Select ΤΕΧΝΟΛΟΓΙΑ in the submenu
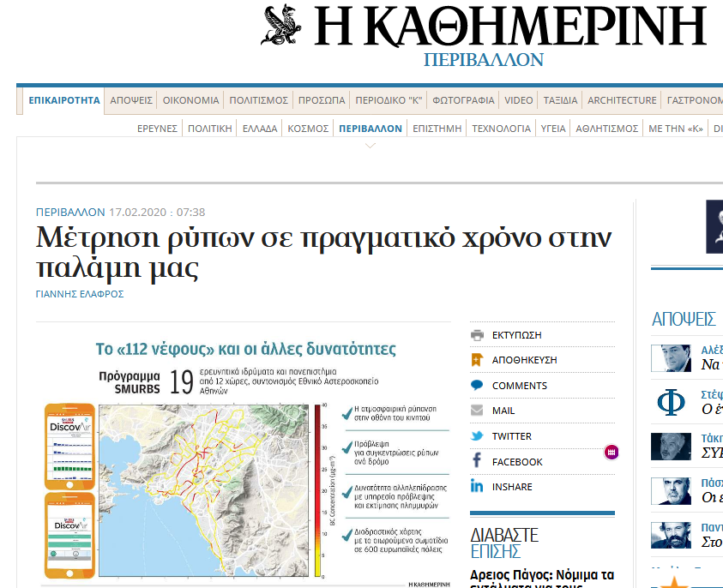This screenshot has height=588, width=723. tap(501, 129)
